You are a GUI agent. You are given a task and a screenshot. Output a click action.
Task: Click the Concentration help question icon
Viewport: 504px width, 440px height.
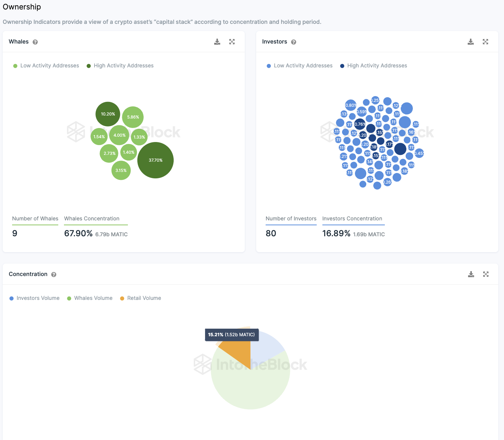click(x=54, y=275)
